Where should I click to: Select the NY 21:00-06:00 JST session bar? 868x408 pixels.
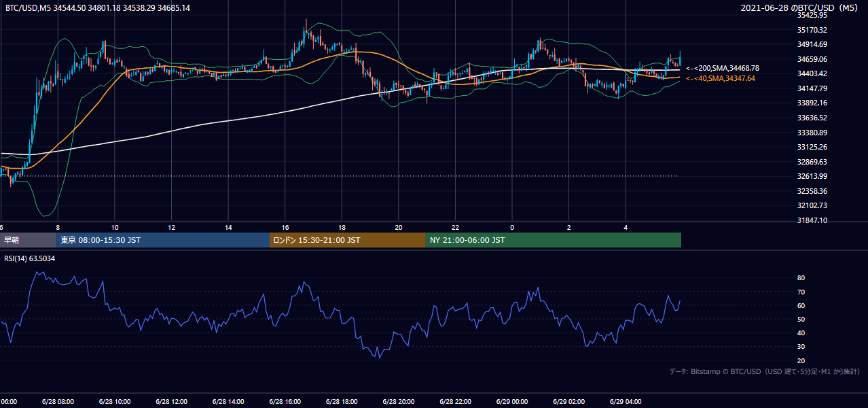click(x=554, y=240)
